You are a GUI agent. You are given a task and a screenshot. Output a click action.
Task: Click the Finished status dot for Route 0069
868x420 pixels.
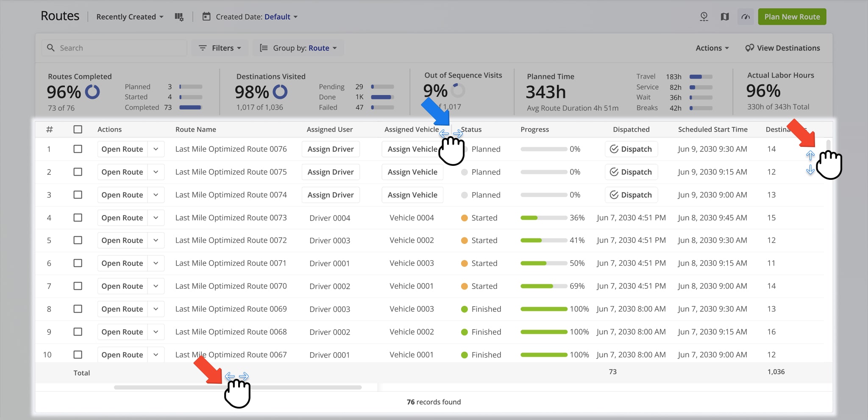pyautogui.click(x=465, y=309)
